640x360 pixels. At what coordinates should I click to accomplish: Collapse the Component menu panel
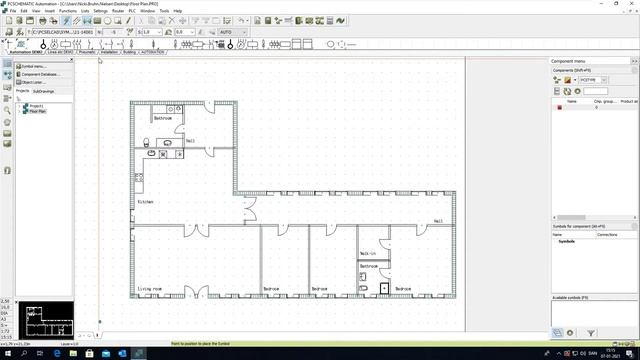pos(634,61)
